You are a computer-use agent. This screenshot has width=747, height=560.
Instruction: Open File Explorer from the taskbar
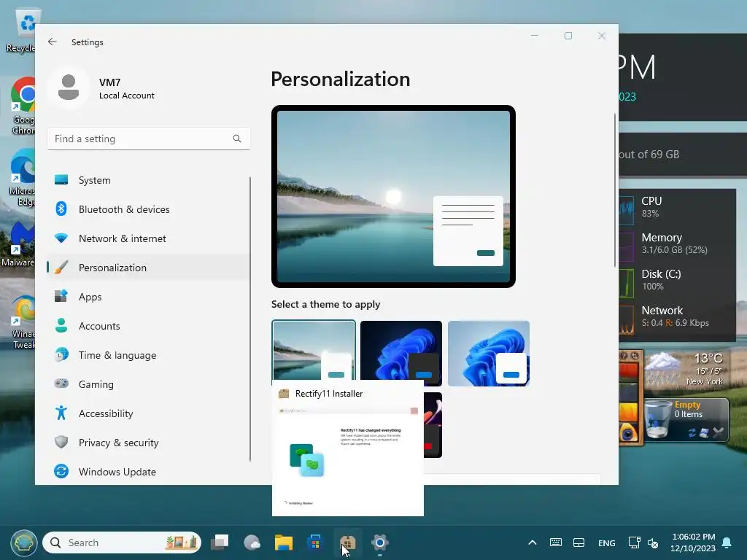pos(284,542)
